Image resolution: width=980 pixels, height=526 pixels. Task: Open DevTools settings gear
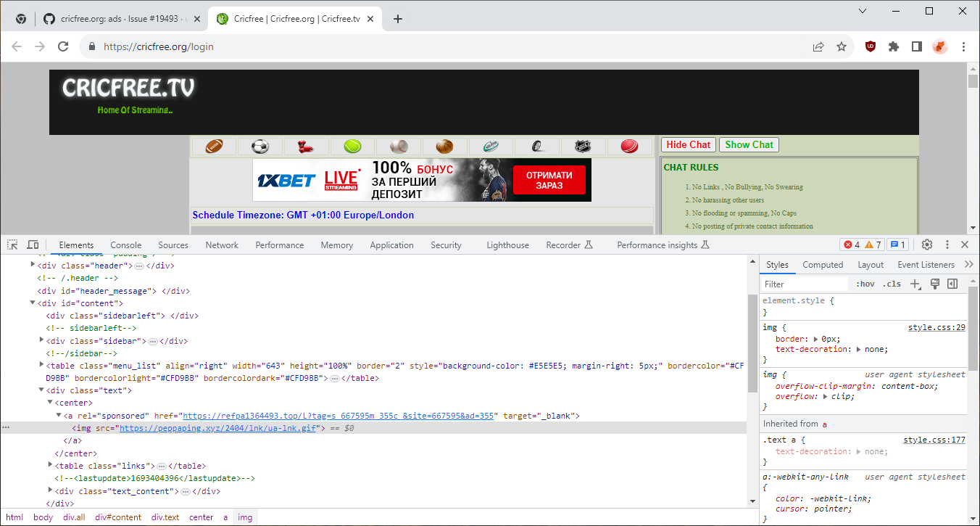[927, 244]
